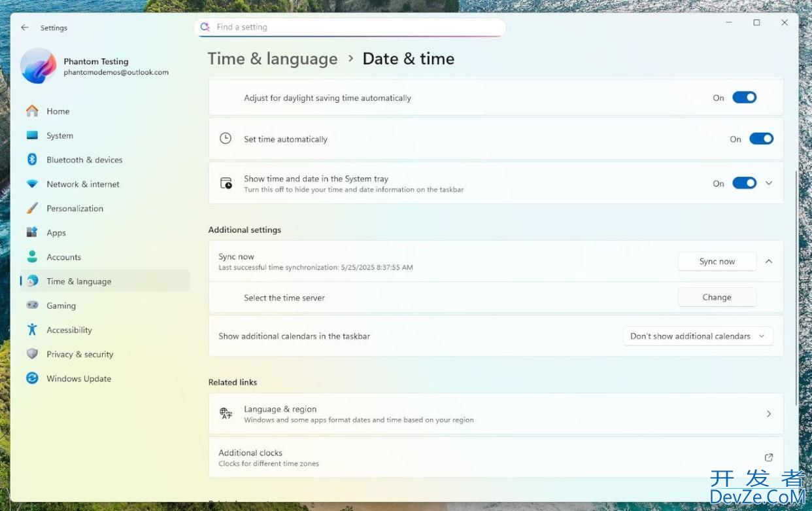The image size is (812, 511).
Task: Open the Accessibility person icon
Action: (x=32, y=330)
